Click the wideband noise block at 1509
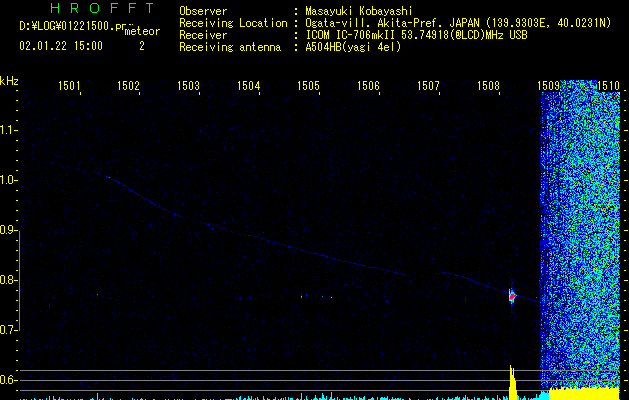 click(x=580, y=237)
